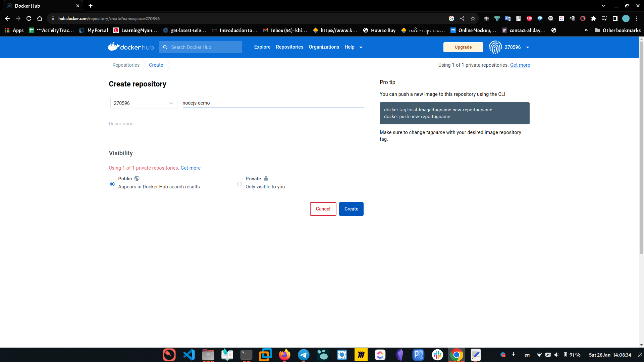The width and height of the screenshot is (644, 362).
Task: Open the Wi-Fi network tray icon
Action: (x=539, y=355)
